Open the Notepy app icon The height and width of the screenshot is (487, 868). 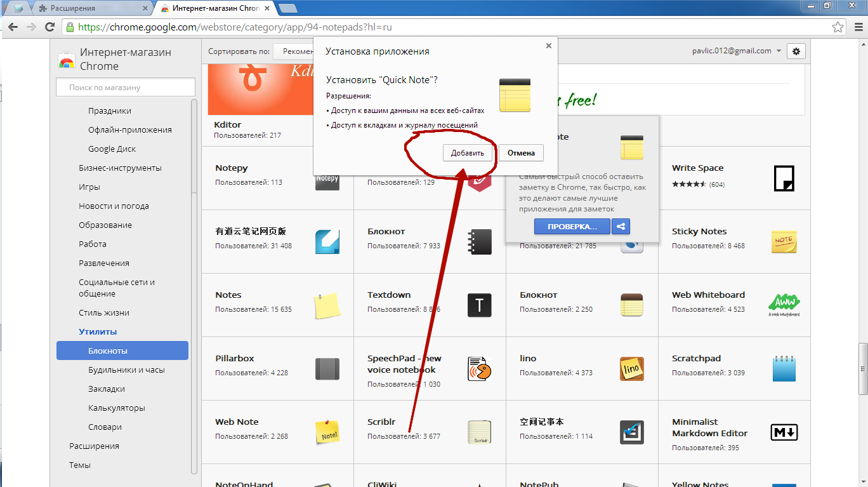(327, 181)
